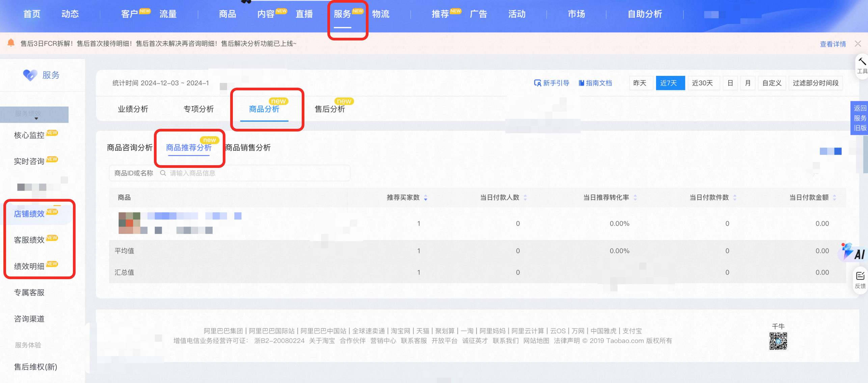The width and height of the screenshot is (868, 383).
Task: Open 内容 in top navigation
Action: coord(266,14)
